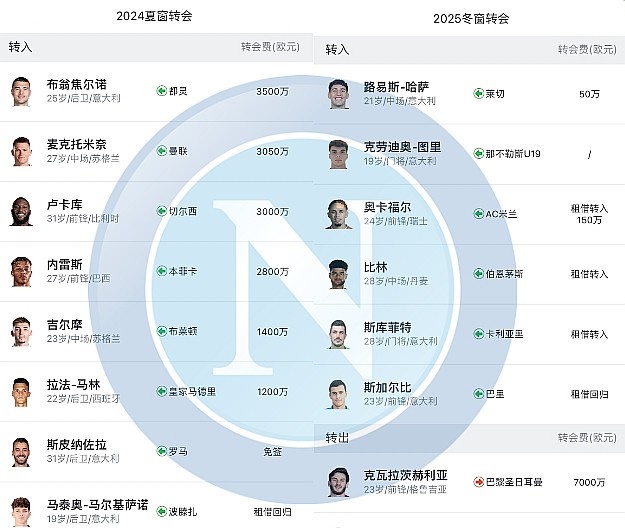Viewport: 625px width, 528px height.
Task: Click the green arrow icon beside AC米兰
Action: [478, 213]
